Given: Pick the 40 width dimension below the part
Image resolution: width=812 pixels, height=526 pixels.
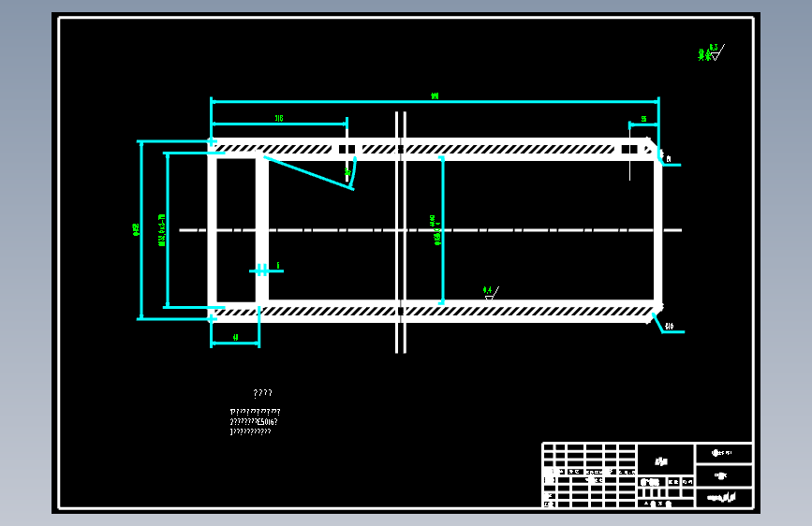Looking at the screenshot, I should coord(236,338).
